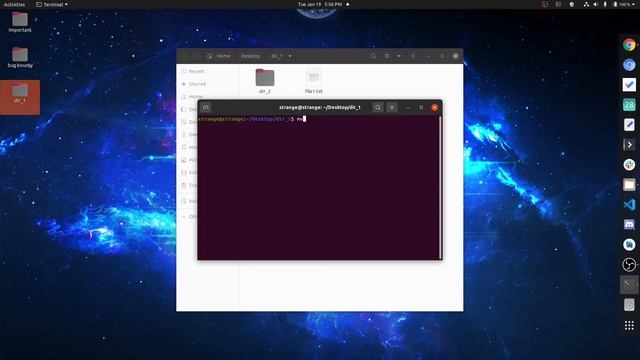Go to Desktop in Files path bar
Image resolution: width=640 pixels, height=360 pixels.
251,56
